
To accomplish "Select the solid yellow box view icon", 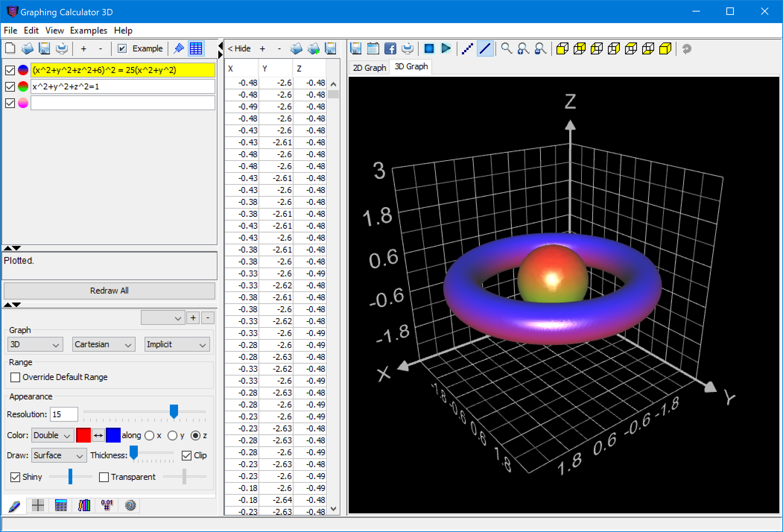I will click(665, 48).
